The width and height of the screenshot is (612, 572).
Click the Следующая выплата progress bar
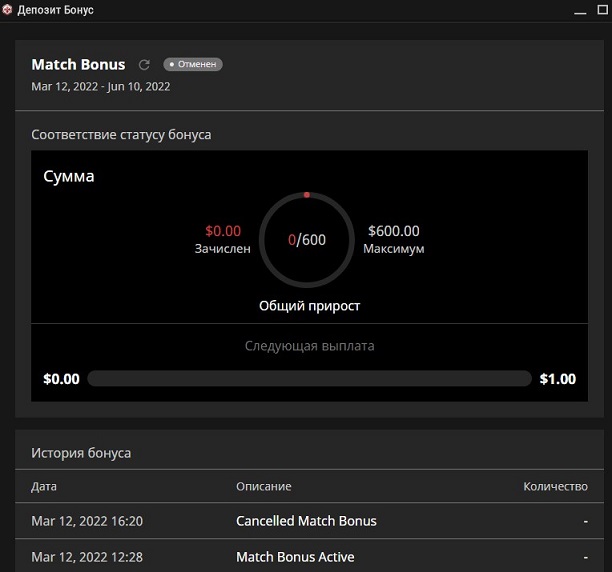tap(310, 378)
